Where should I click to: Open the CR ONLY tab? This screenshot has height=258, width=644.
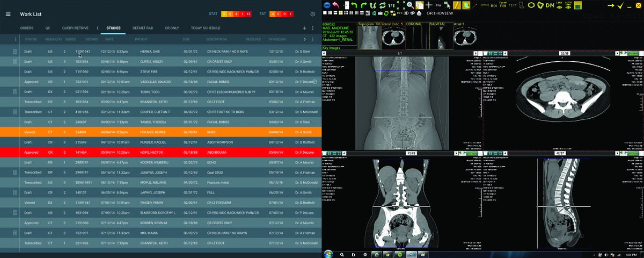[171, 28]
